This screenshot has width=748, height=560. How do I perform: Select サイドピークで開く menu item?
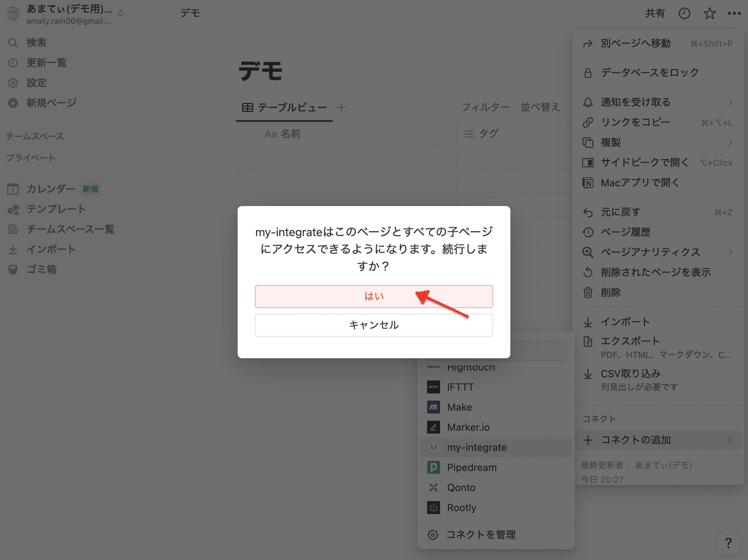[x=658, y=163]
